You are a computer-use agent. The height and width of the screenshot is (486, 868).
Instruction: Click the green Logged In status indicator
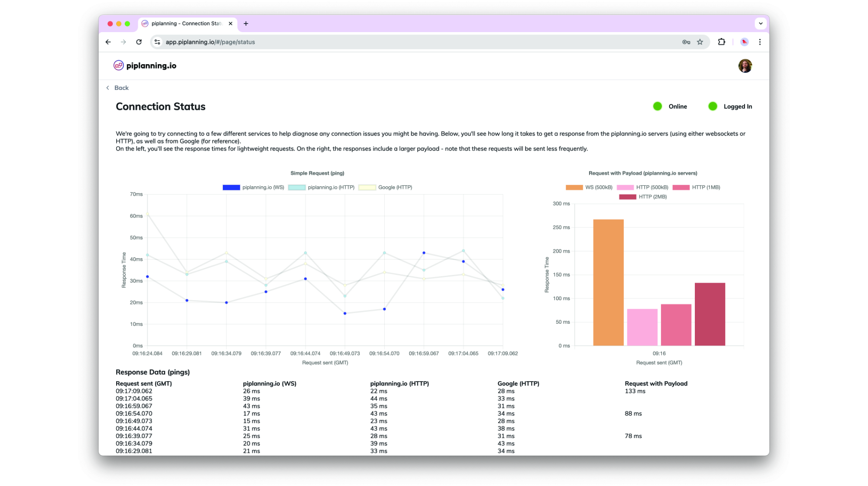tap(713, 106)
